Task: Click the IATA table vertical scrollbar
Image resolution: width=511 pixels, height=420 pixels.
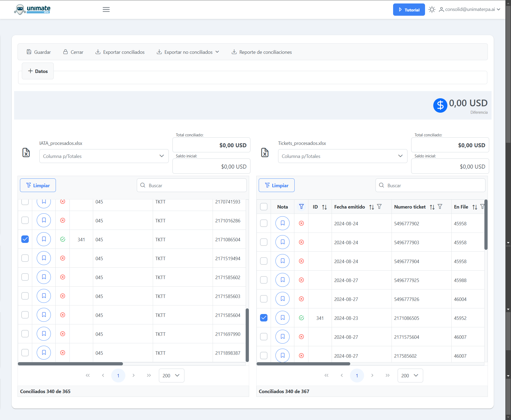Action: coord(247,335)
